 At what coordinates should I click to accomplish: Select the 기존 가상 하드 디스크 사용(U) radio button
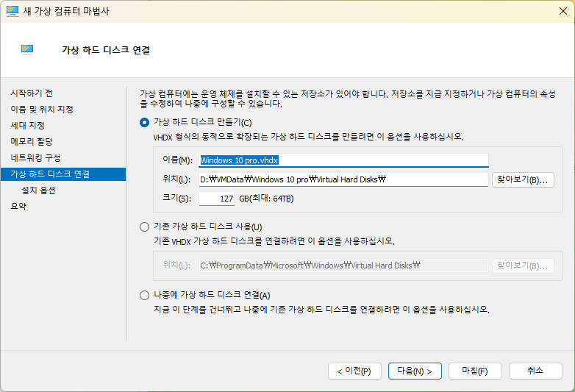pos(144,227)
